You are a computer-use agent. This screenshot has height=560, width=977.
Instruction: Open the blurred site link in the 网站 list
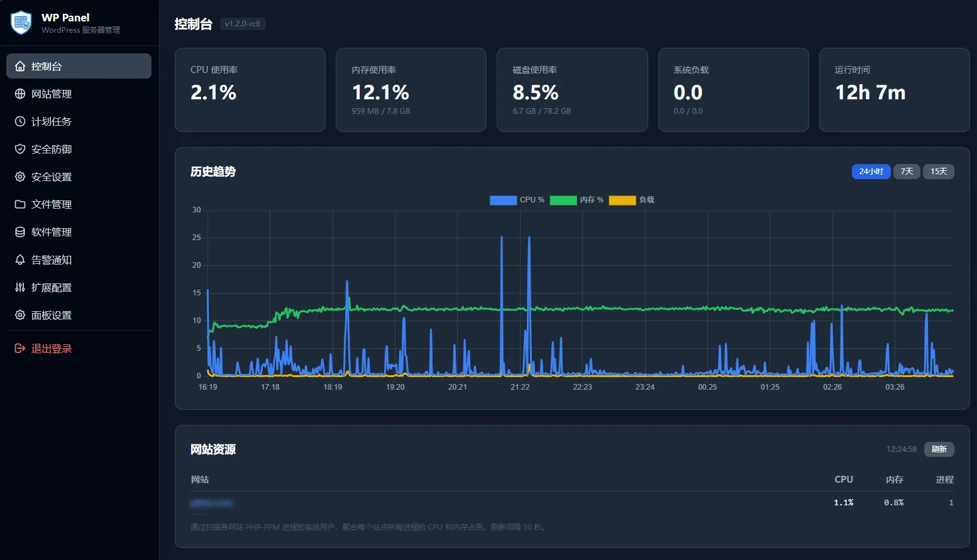pos(212,503)
